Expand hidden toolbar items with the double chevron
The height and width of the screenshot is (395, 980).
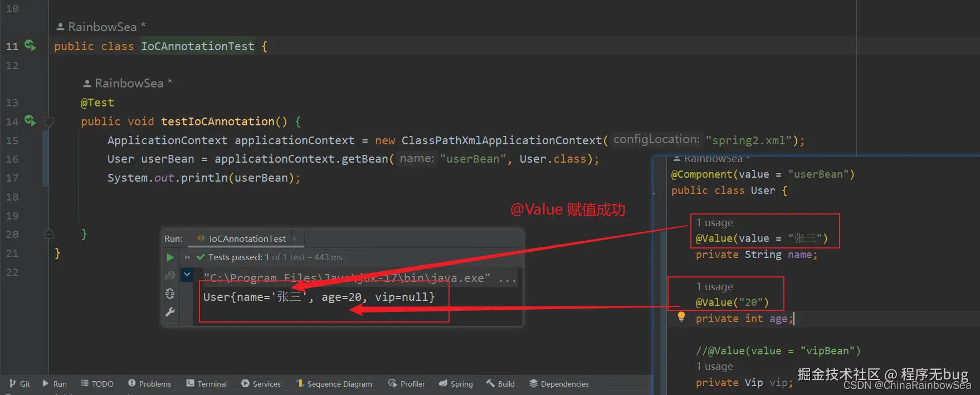(x=187, y=257)
